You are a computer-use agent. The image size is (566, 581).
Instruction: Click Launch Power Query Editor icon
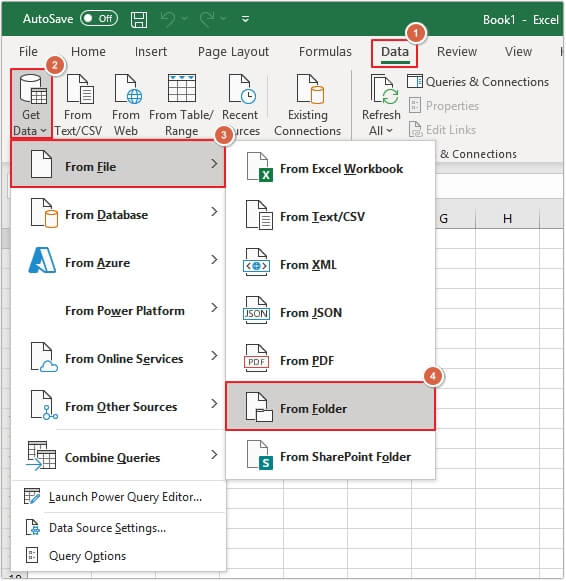pos(32,496)
